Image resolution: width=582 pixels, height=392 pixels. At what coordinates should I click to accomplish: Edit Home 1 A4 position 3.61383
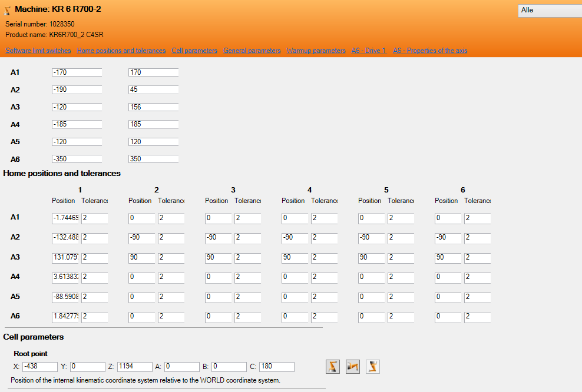[65, 277]
